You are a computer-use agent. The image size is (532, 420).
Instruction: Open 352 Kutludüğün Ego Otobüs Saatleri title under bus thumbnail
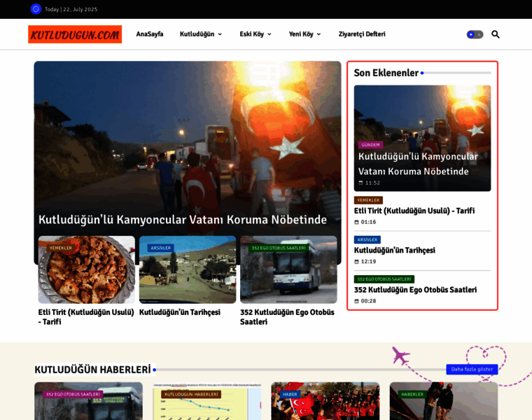(x=288, y=317)
